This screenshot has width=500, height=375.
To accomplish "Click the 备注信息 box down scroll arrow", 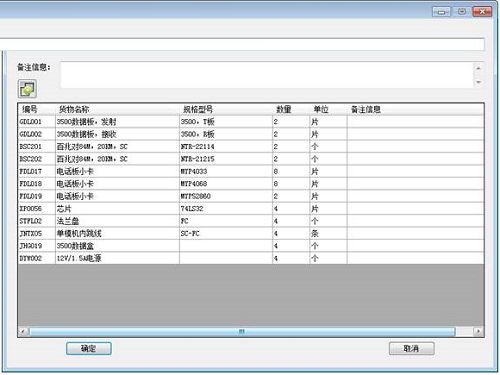I will 479,82.
